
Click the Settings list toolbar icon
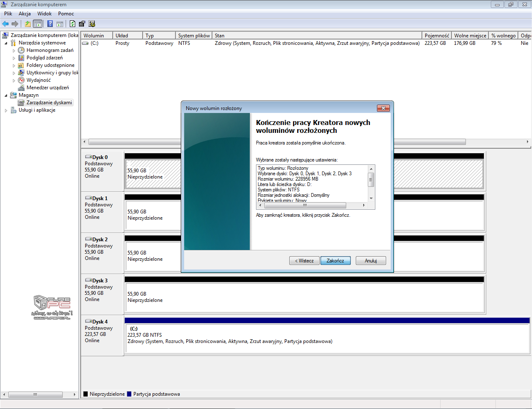point(92,24)
